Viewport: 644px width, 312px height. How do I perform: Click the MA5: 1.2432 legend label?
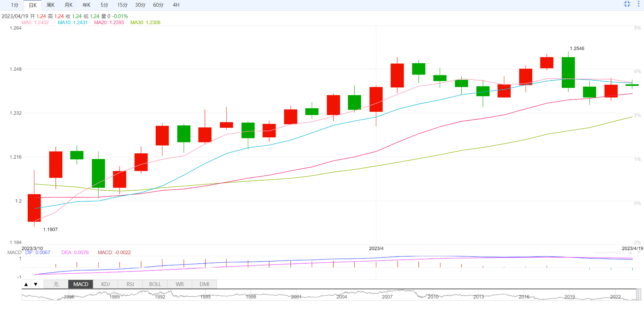point(35,22)
